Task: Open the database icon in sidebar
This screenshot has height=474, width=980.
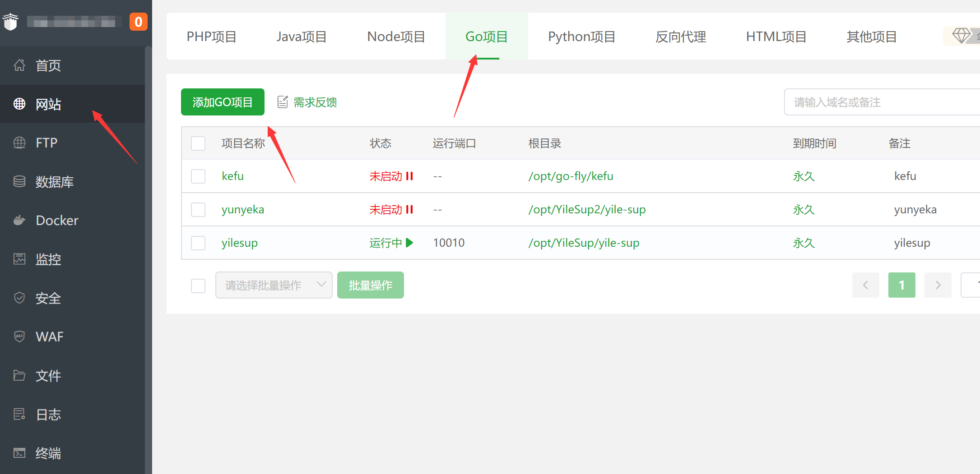Action: click(x=19, y=182)
